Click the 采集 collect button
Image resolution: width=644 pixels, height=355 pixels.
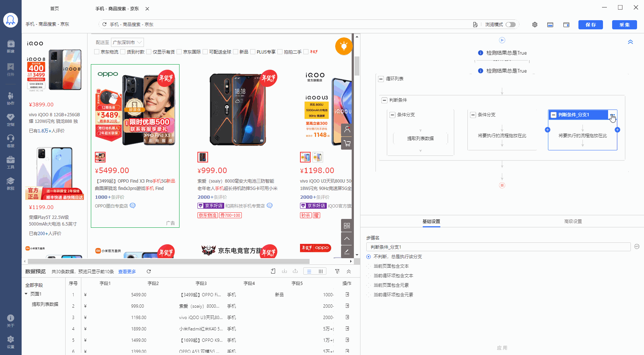[625, 25]
